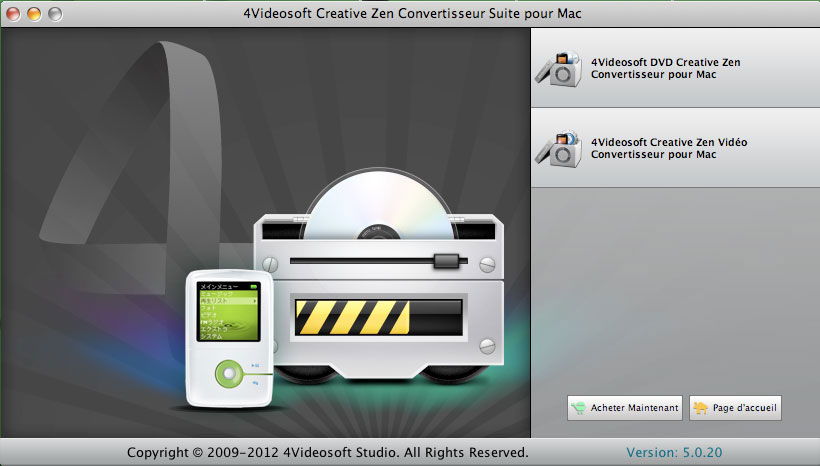Image resolution: width=820 pixels, height=466 pixels.
Task: Click the Version 5.0.20 label
Action: [673, 453]
